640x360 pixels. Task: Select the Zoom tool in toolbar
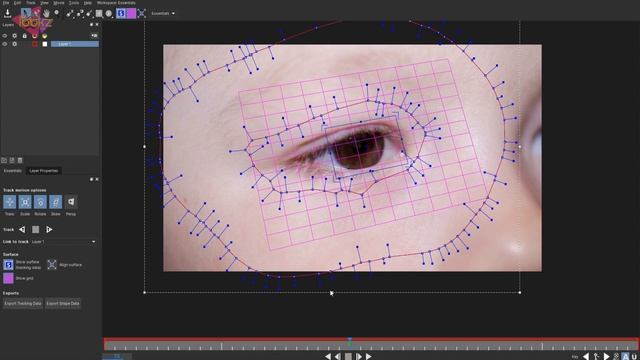[x=56, y=13]
